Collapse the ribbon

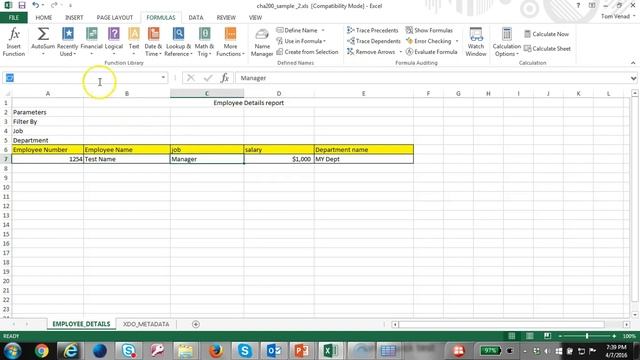[633, 63]
